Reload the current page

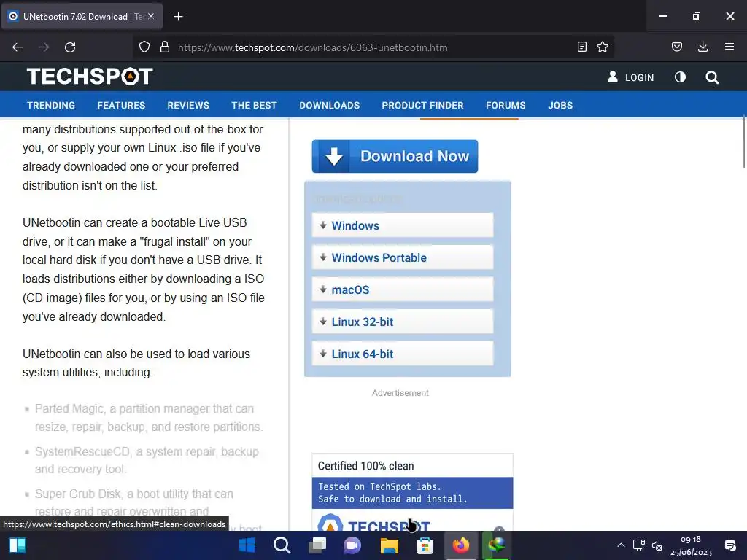click(x=70, y=47)
